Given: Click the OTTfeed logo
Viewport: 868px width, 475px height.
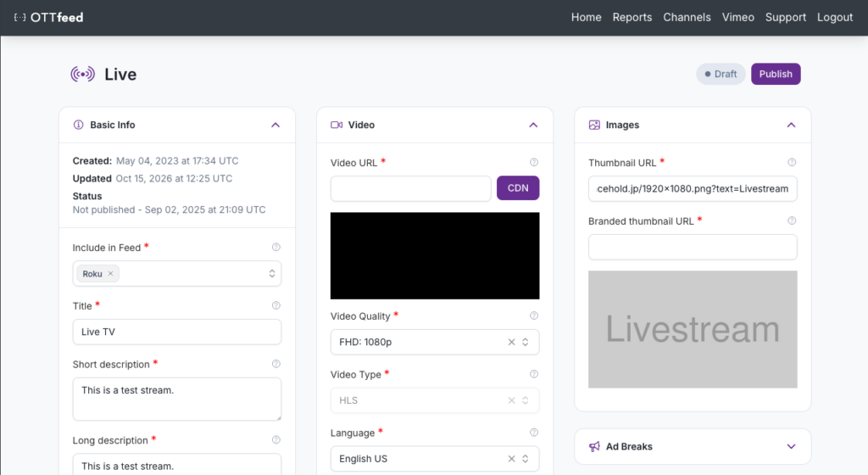Looking at the screenshot, I should [x=48, y=17].
